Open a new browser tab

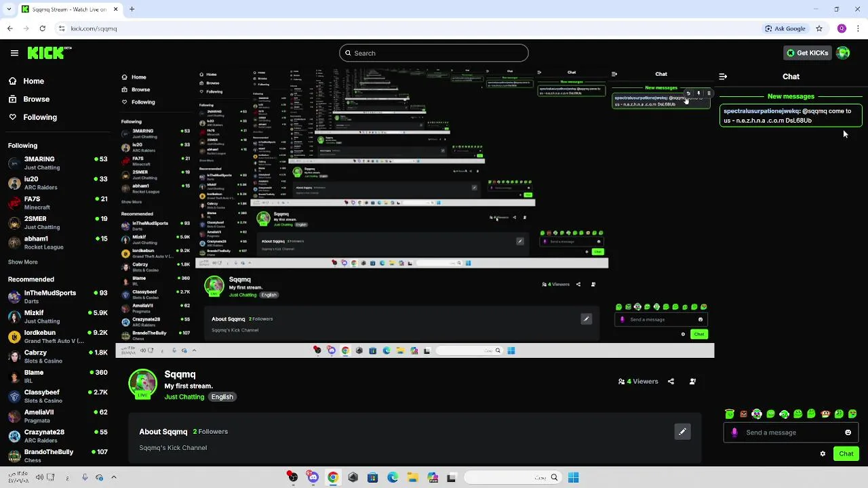coord(132,9)
